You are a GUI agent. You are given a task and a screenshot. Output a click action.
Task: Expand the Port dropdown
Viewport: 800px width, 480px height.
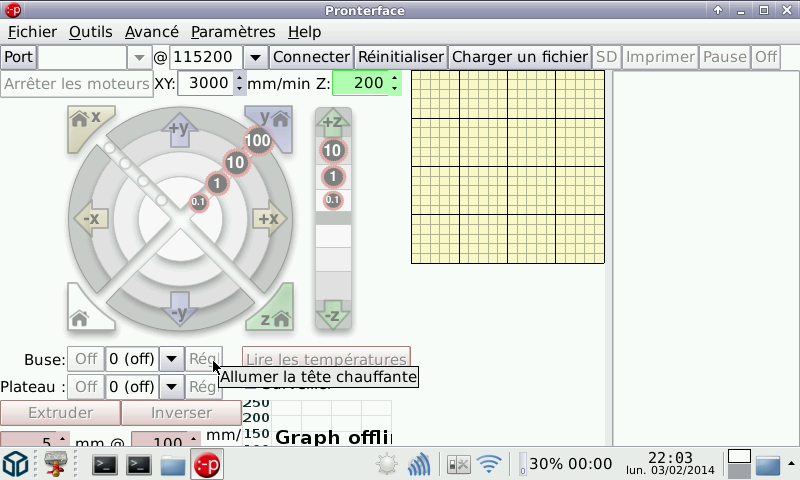click(138, 57)
